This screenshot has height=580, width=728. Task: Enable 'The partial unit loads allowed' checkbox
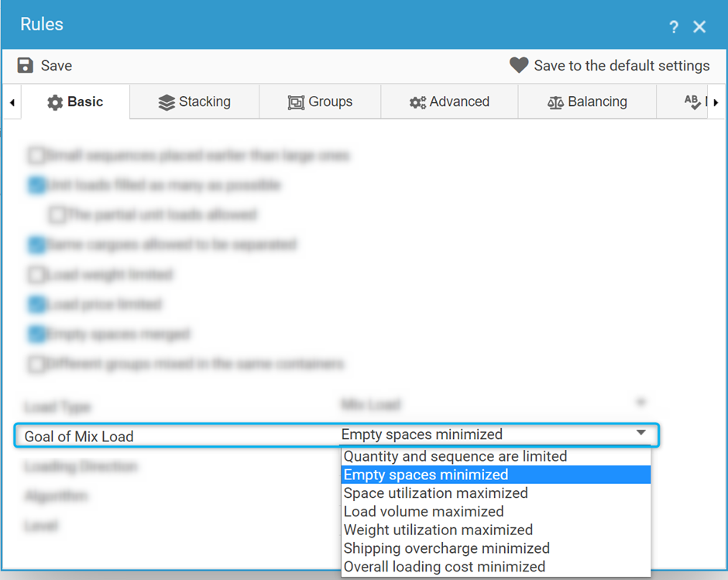(57, 214)
